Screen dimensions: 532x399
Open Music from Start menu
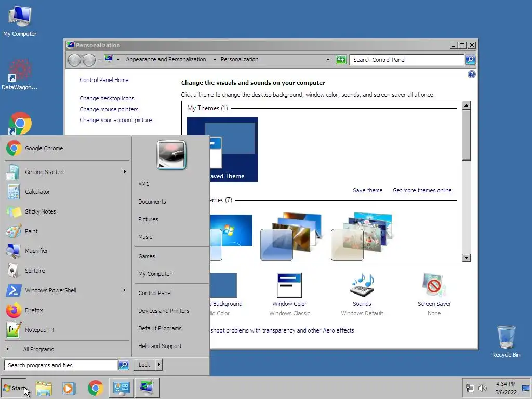145,237
